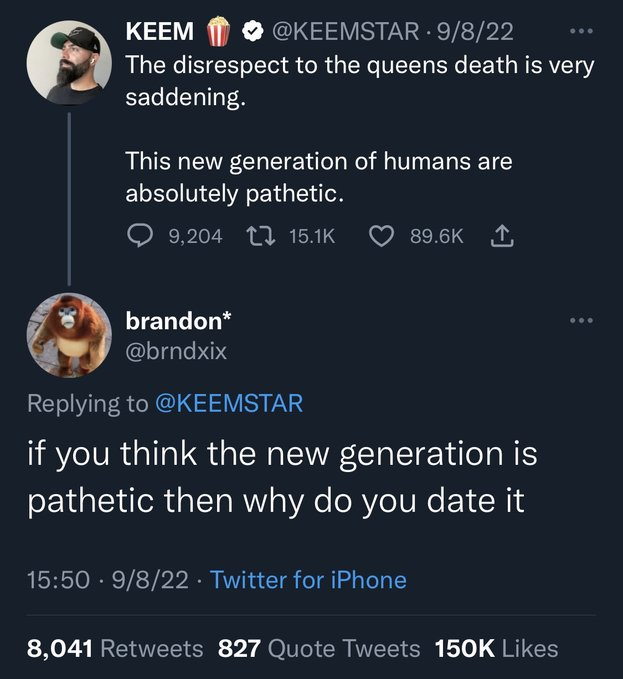Open the three-dot menu on brandon's reply
This screenshot has height=679, width=623.
pos(580,321)
